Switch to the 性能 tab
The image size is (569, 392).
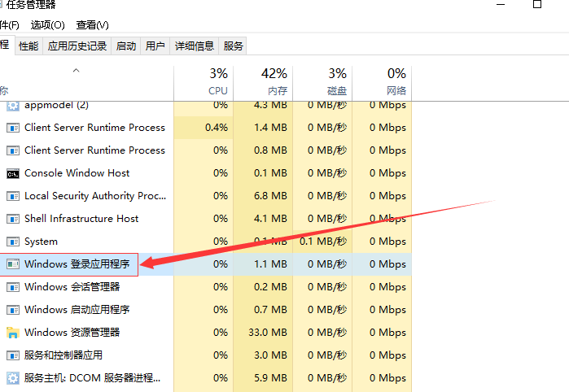(28, 46)
